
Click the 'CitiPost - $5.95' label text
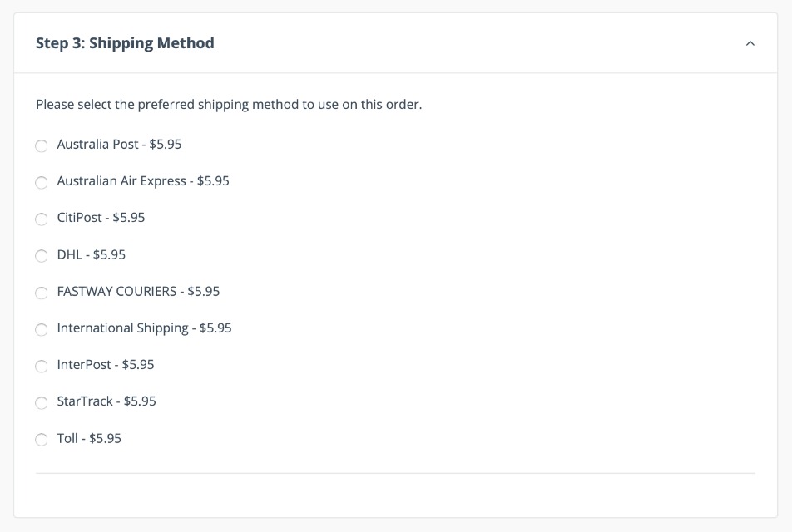[x=101, y=218]
